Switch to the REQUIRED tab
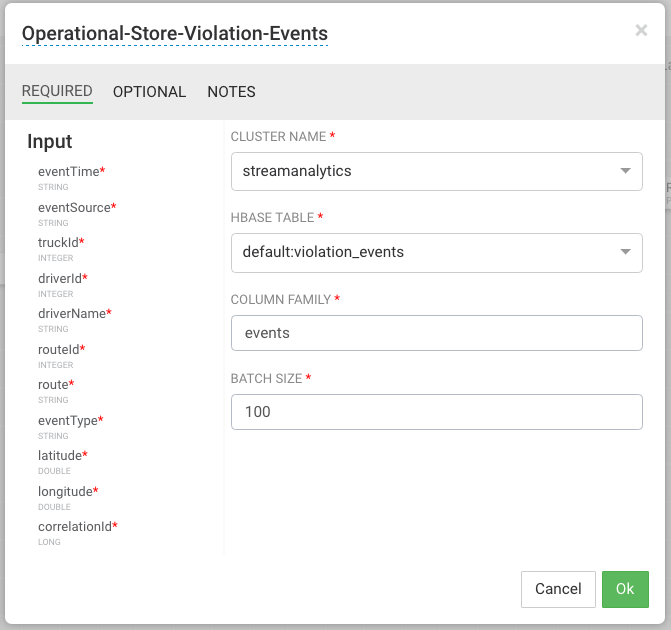 tap(57, 91)
